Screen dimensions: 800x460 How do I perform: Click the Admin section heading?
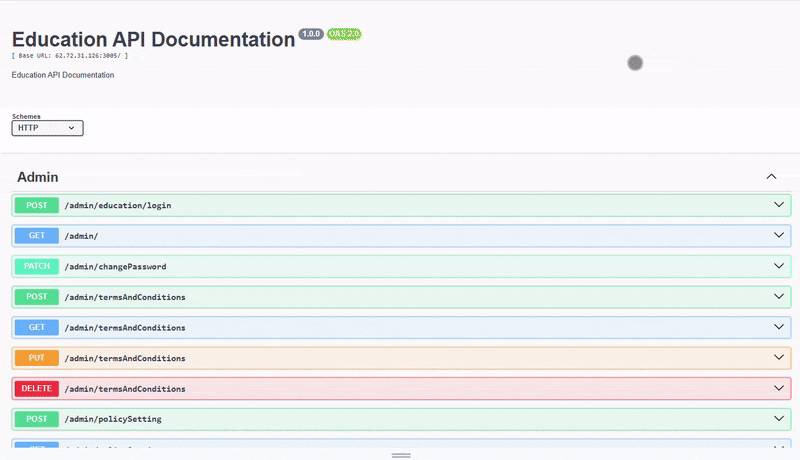pyautogui.click(x=38, y=177)
